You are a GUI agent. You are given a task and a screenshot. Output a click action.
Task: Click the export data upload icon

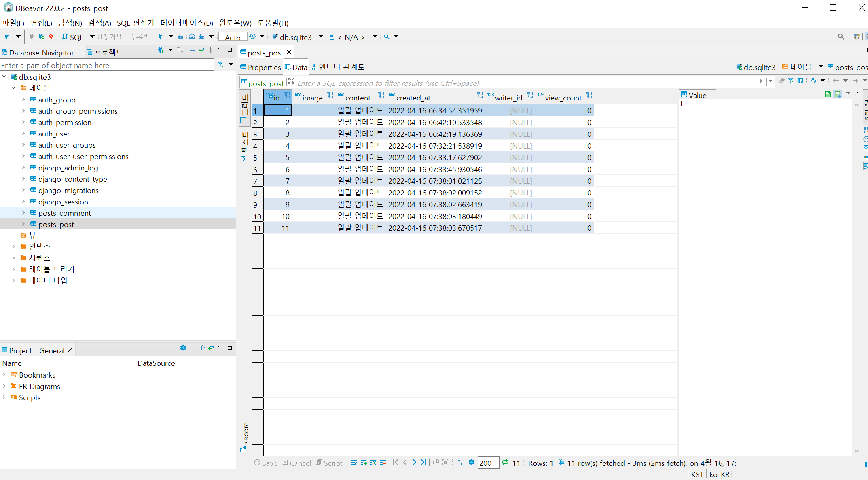click(x=459, y=462)
